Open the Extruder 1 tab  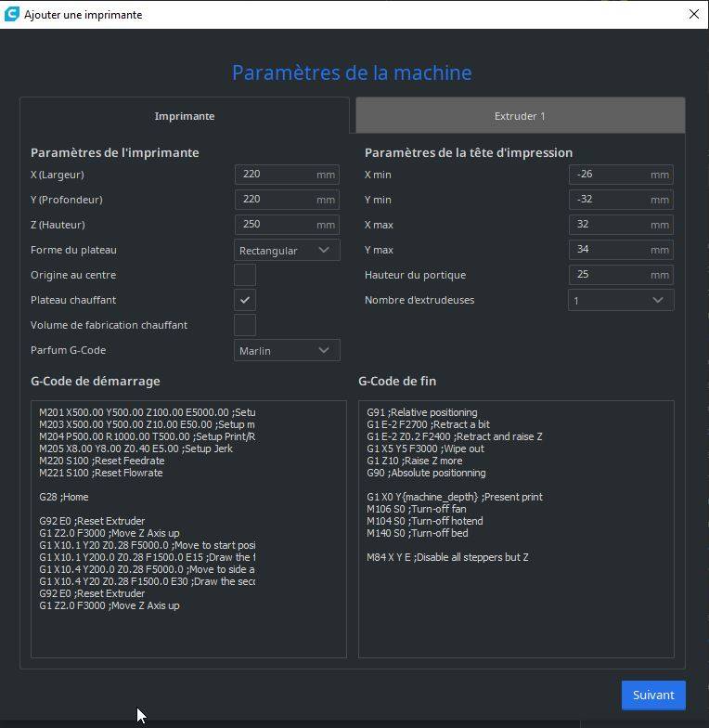coord(520,116)
